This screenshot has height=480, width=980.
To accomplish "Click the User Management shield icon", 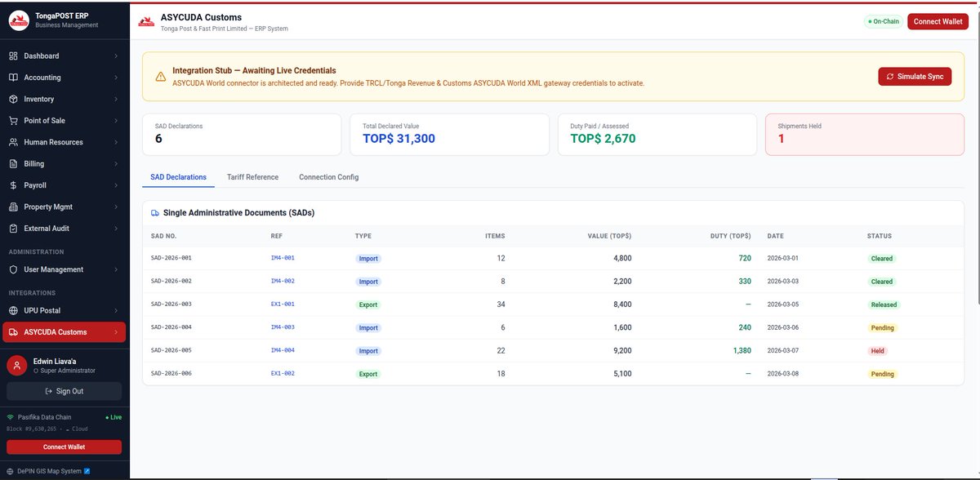I will pyautogui.click(x=13, y=269).
